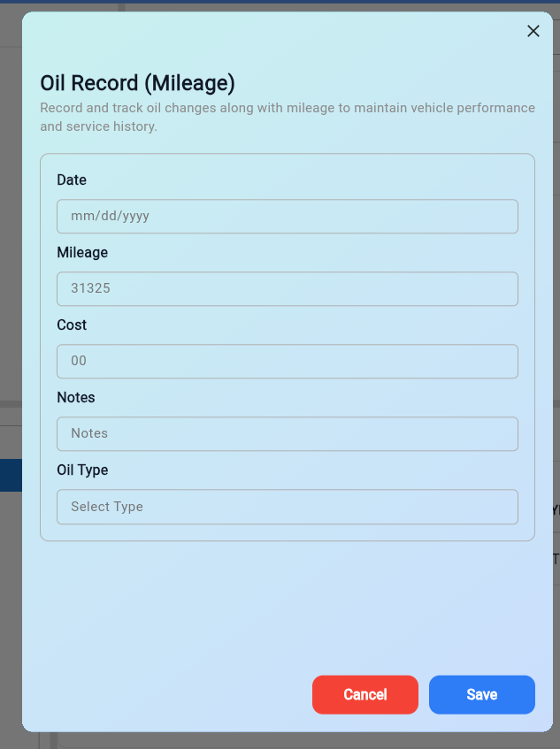Save the oil record
Image resolution: width=560 pixels, height=749 pixels.
(481, 694)
